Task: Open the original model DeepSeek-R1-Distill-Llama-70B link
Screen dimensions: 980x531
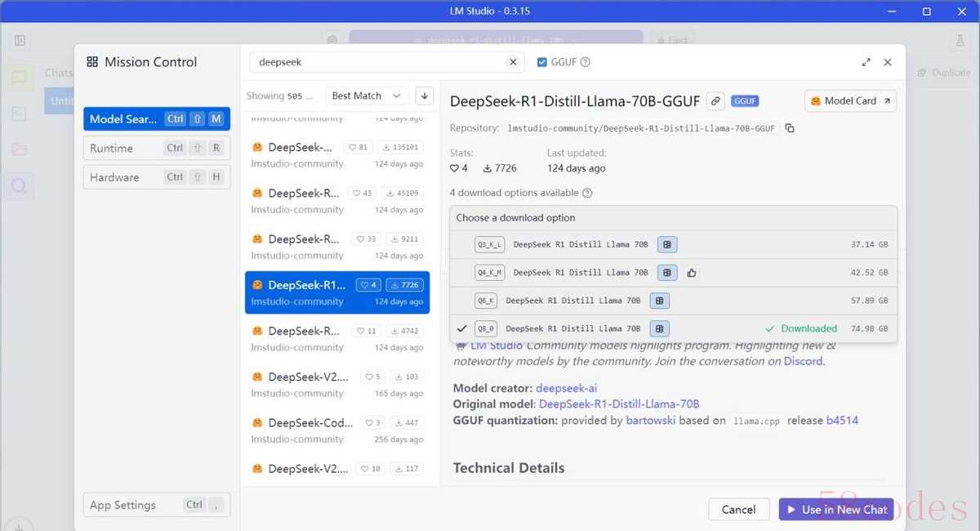Action: 619,404
